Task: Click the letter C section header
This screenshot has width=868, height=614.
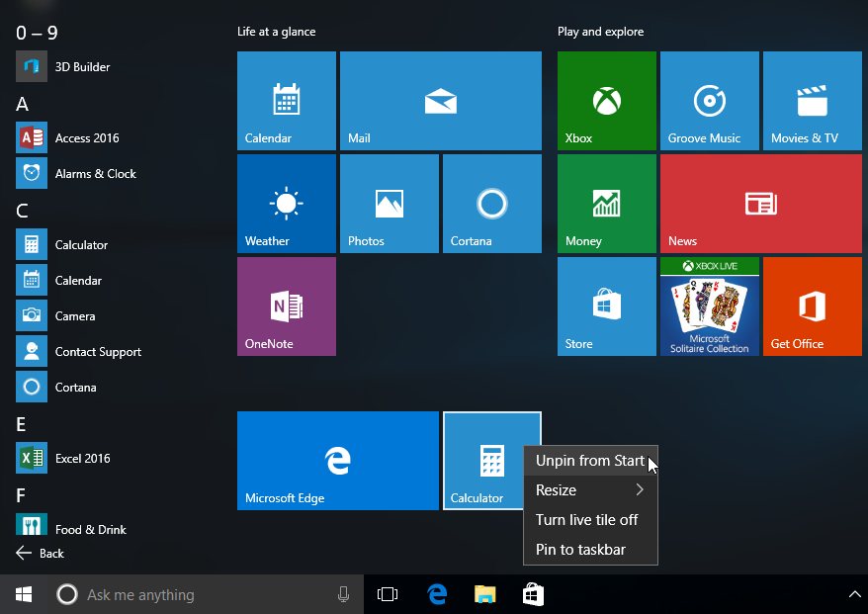Action: pos(22,211)
